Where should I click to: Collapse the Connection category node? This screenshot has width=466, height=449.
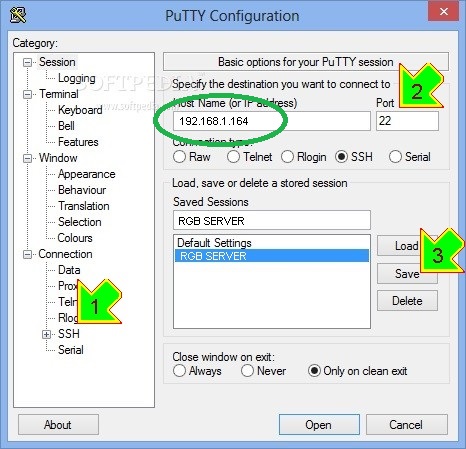(28, 254)
